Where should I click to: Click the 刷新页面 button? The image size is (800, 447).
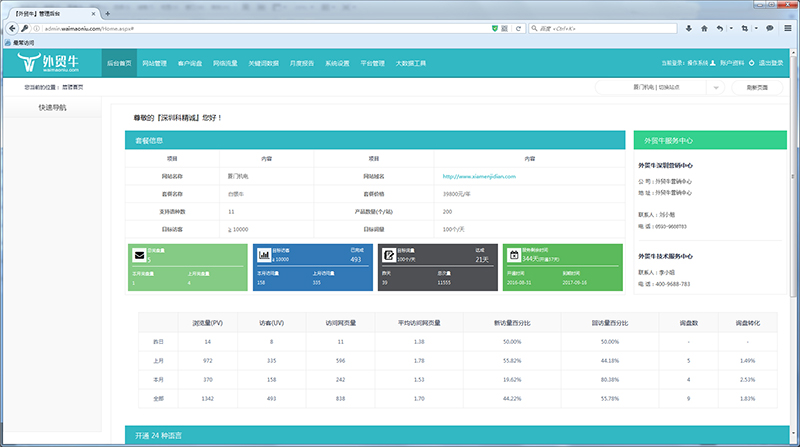[x=758, y=88]
